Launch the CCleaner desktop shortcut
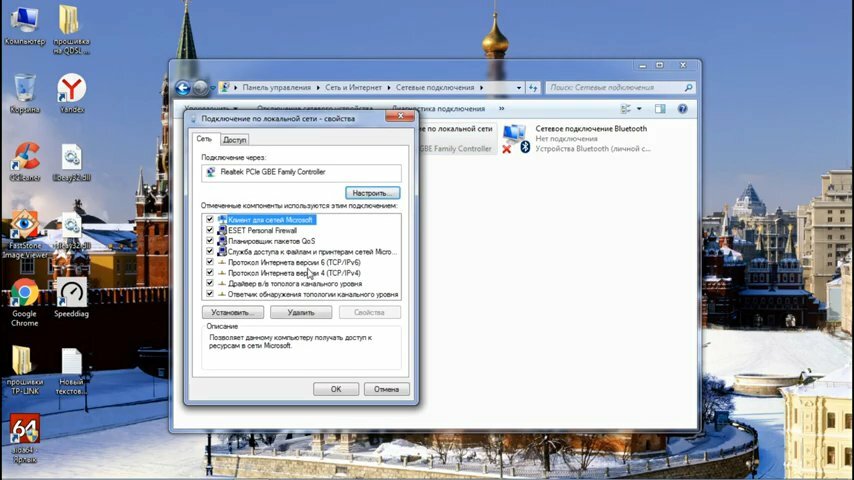 [x=25, y=162]
